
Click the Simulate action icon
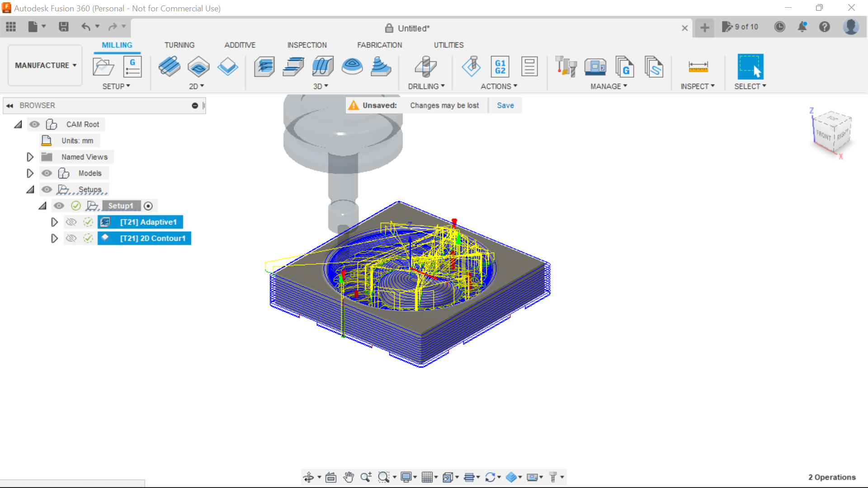click(x=471, y=67)
